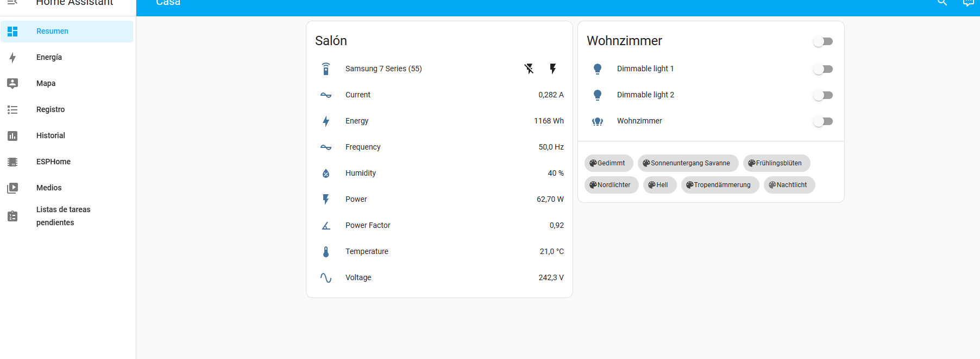Click the Samsung TV power-off flash icon
980x359 pixels.
(529, 69)
